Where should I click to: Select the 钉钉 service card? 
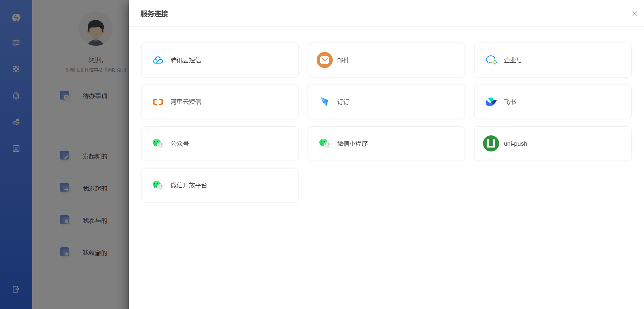point(386,102)
